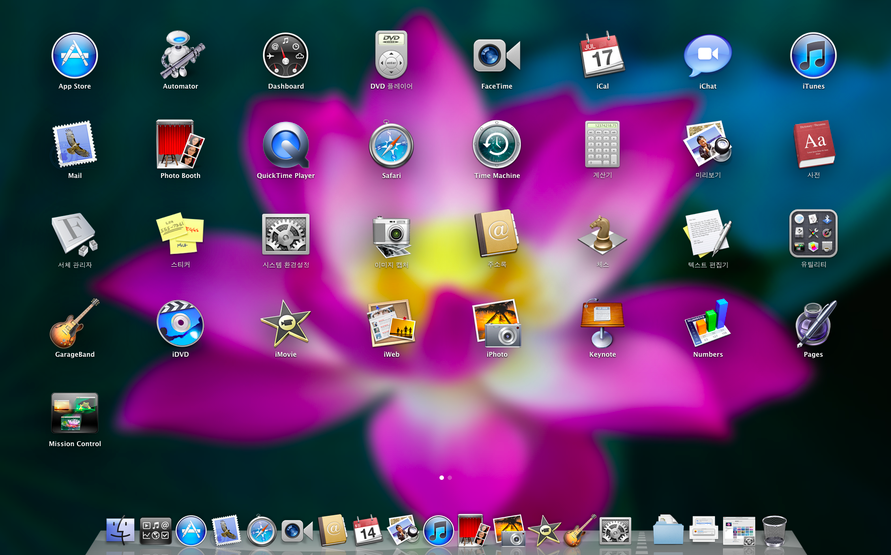The image size is (891, 555).
Task: Open iTunes from the Dock
Action: (x=439, y=531)
